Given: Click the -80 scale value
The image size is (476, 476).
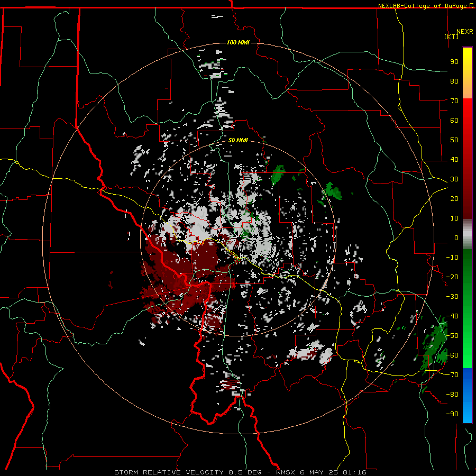Looking at the screenshot, I should click(452, 395).
